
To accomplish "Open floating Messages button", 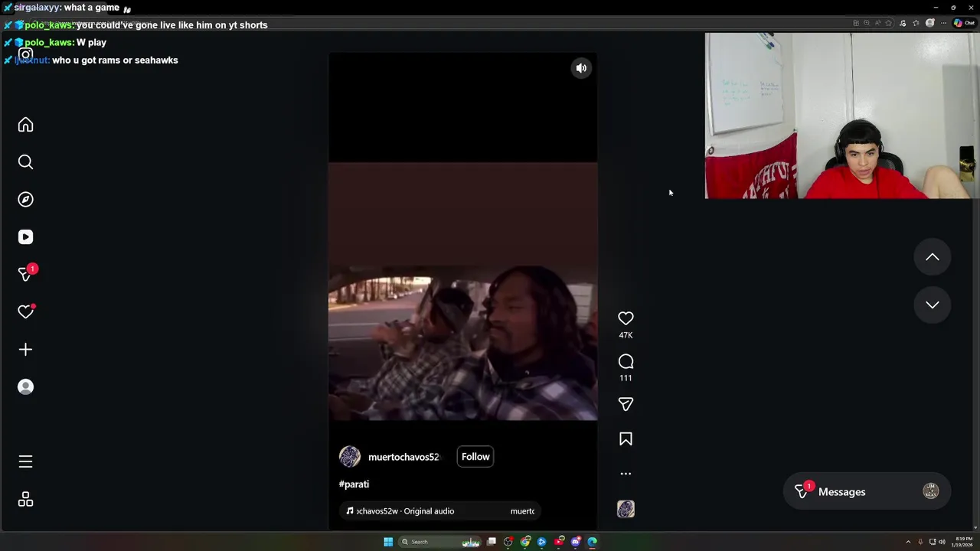I will point(867,492).
